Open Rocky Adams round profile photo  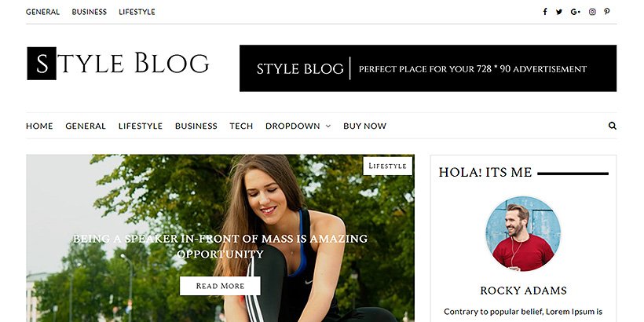[x=523, y=234]
